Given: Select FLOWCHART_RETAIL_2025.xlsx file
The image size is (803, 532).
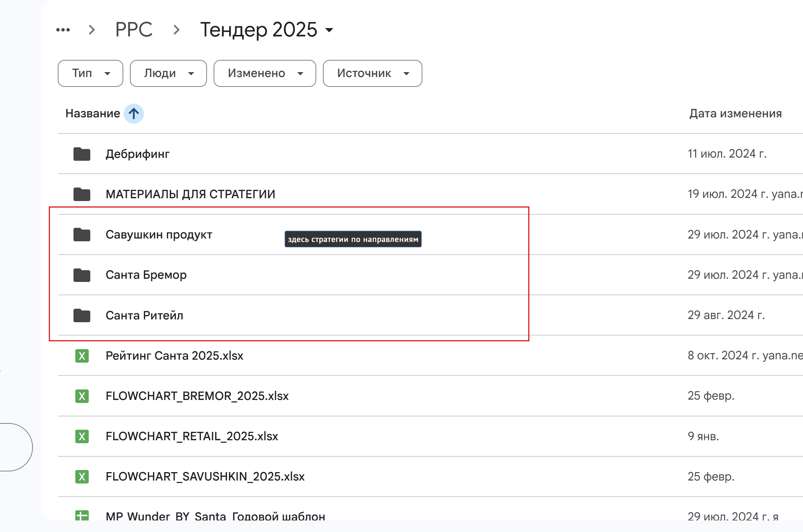Looking at the screenshot, I should click(x=192, y=436).
